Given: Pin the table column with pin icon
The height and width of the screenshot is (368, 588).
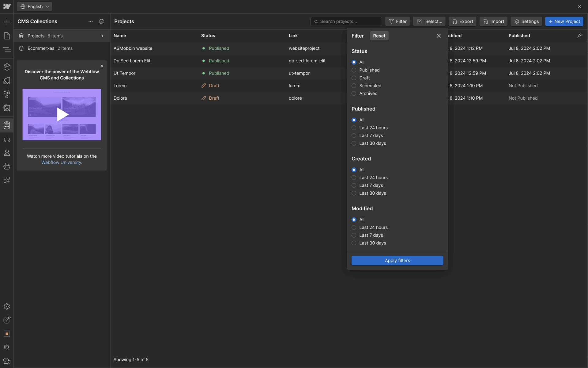Looking at the screenshot, I should click(x=580, y=36).
